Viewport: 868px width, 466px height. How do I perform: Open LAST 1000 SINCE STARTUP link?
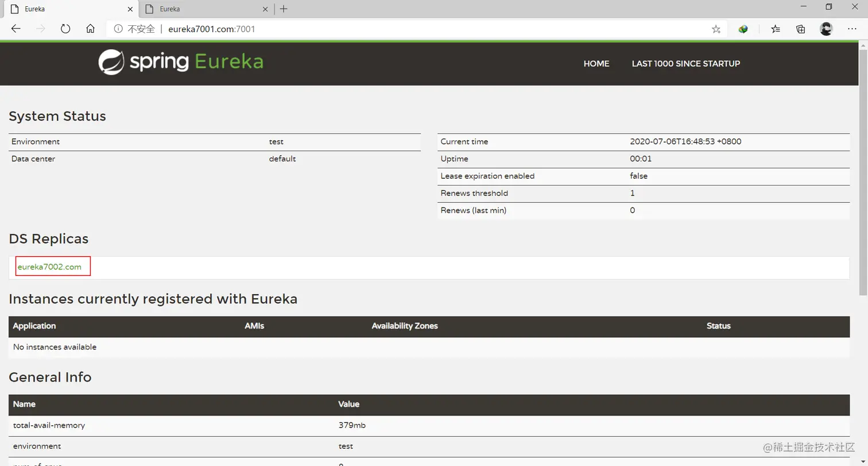686,64
